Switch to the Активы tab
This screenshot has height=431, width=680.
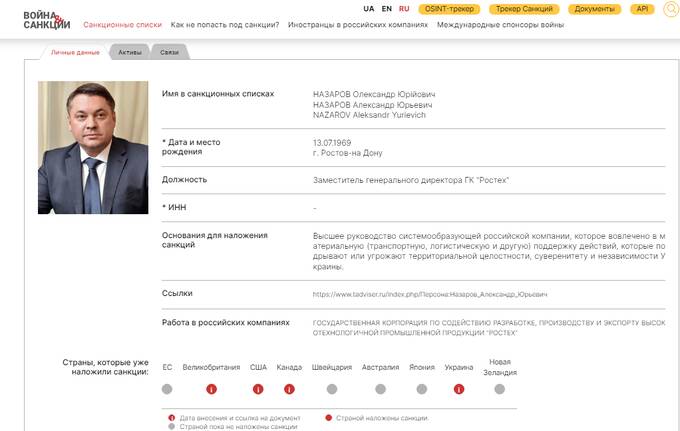click(130, 52)
